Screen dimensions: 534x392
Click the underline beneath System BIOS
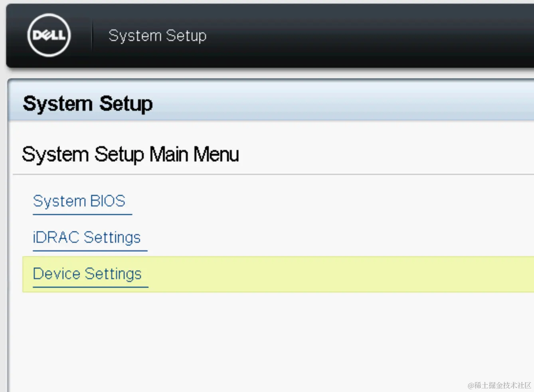pyautogui.click(x=82, y=214)
